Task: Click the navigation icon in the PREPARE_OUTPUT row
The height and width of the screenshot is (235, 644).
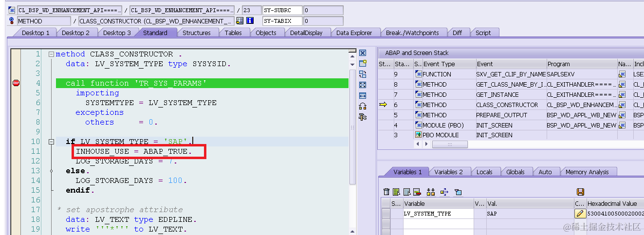Action: coord(622,115)
